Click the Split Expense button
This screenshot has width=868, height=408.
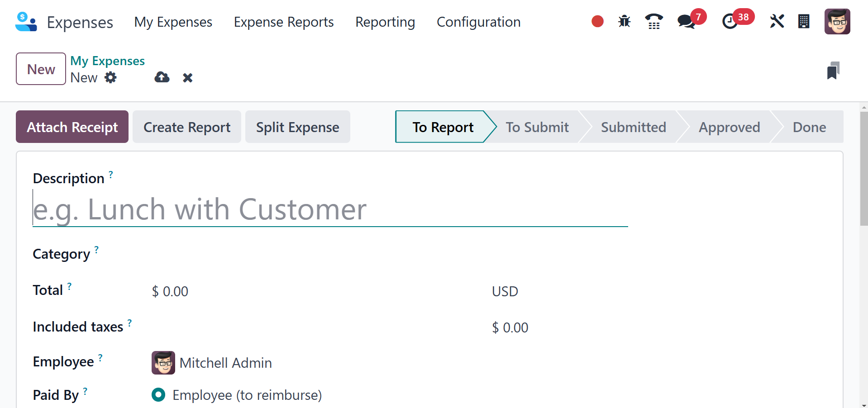point(297,127)
